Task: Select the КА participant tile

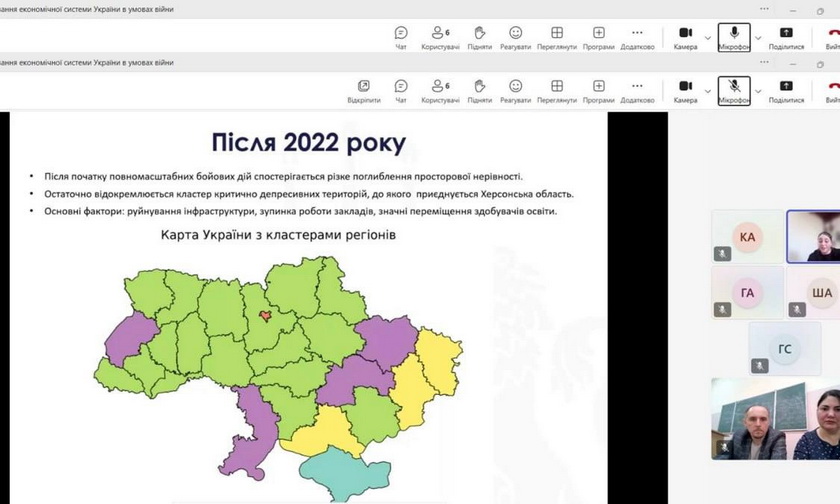Action: [746, 237]
